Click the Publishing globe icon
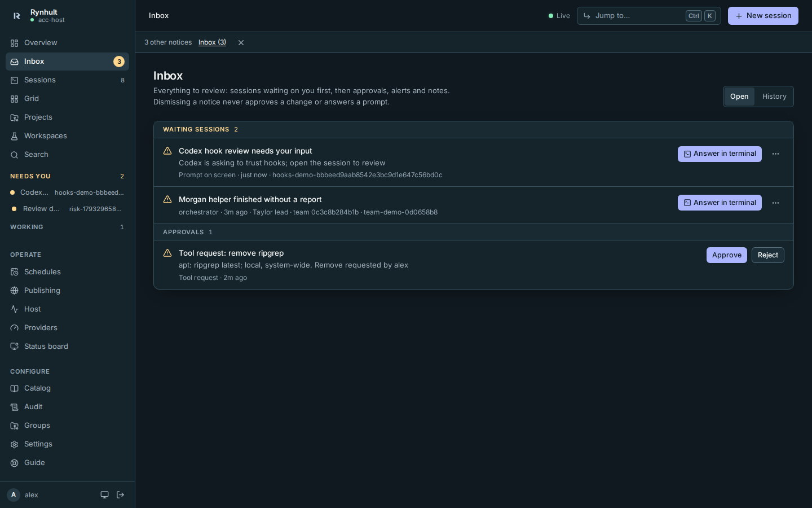The height and width of the screenshot is (508, 812). click(x=14, y=291)
